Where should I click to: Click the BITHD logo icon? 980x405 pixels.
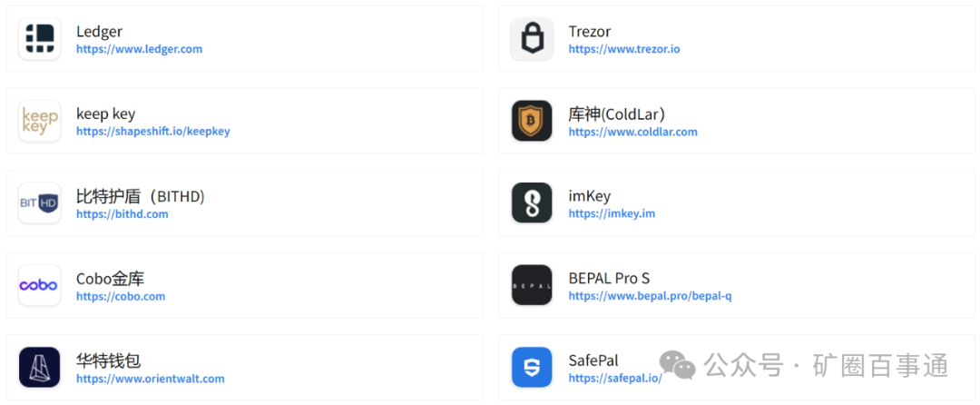40,203
